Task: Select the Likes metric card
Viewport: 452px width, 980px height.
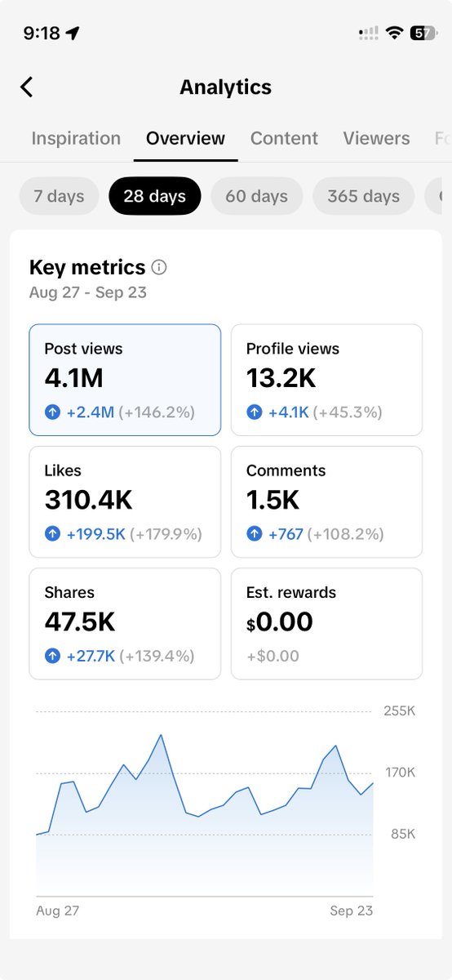Action: (125, 501)
